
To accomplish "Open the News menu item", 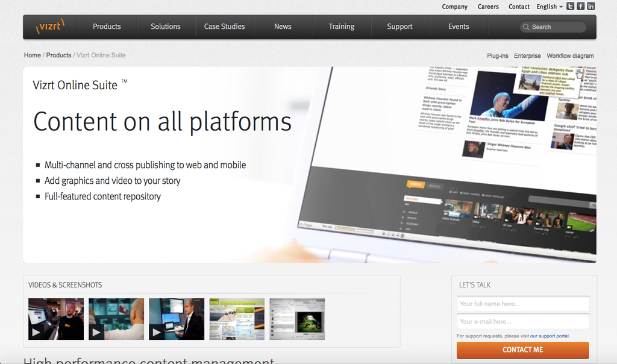I will [x=283, y=27].
